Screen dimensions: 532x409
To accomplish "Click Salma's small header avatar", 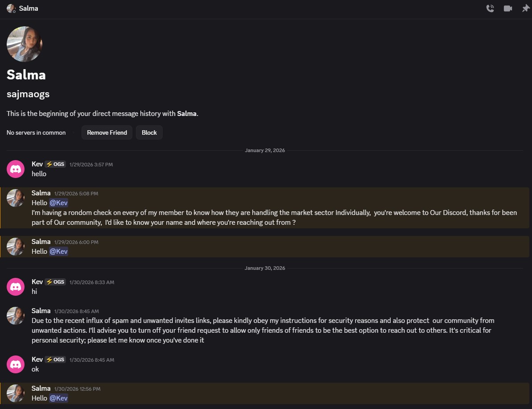I will (11, 8).
